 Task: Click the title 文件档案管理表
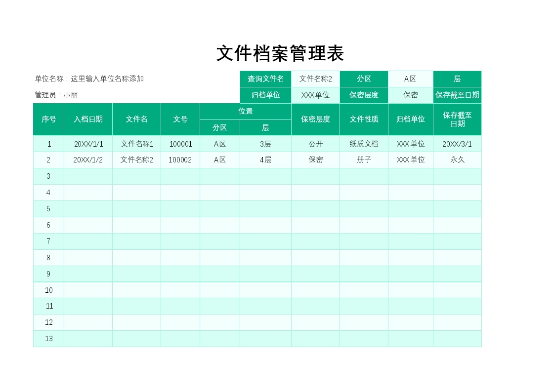click(280, 53)
